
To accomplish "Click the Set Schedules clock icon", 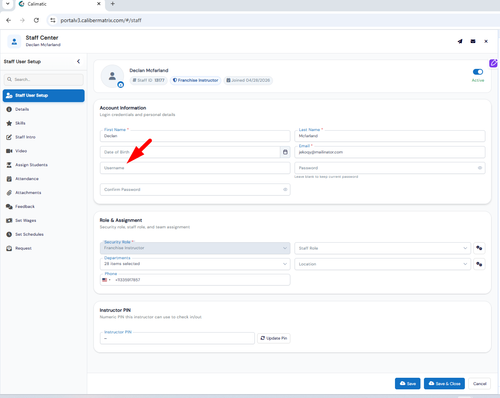I will pyautogui.click(x=9, y=234).
